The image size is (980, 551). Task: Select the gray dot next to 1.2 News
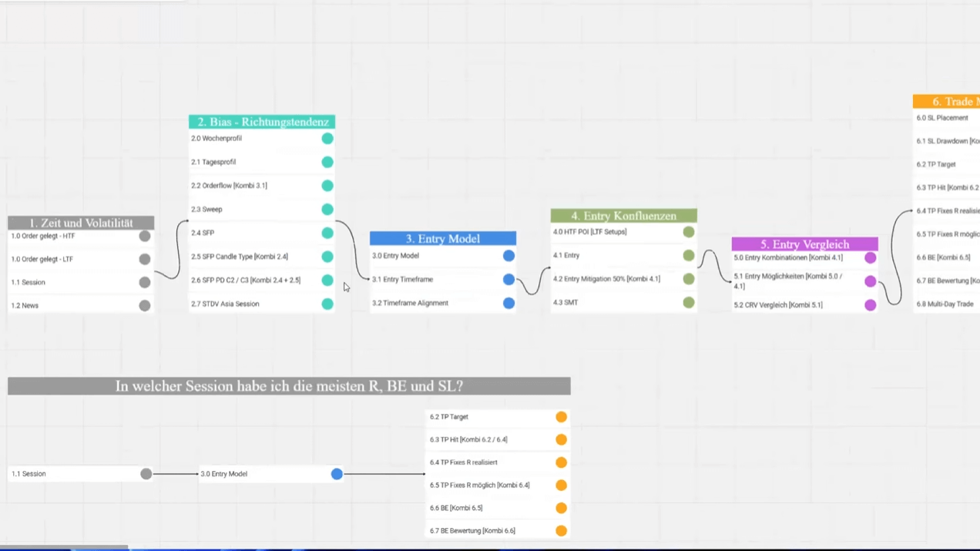pos(144,306)
